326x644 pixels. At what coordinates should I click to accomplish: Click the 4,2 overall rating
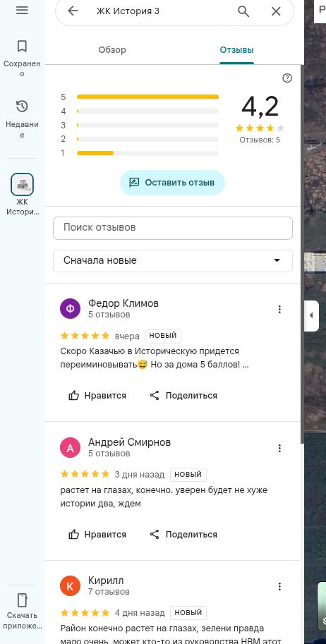[x=260, y=107]
